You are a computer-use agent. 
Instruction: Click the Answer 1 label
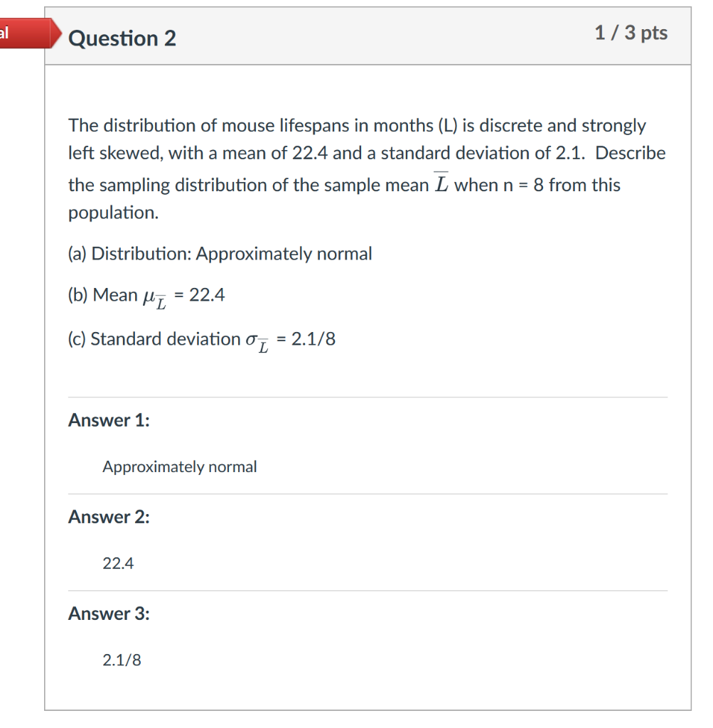[x=109, y=420]
